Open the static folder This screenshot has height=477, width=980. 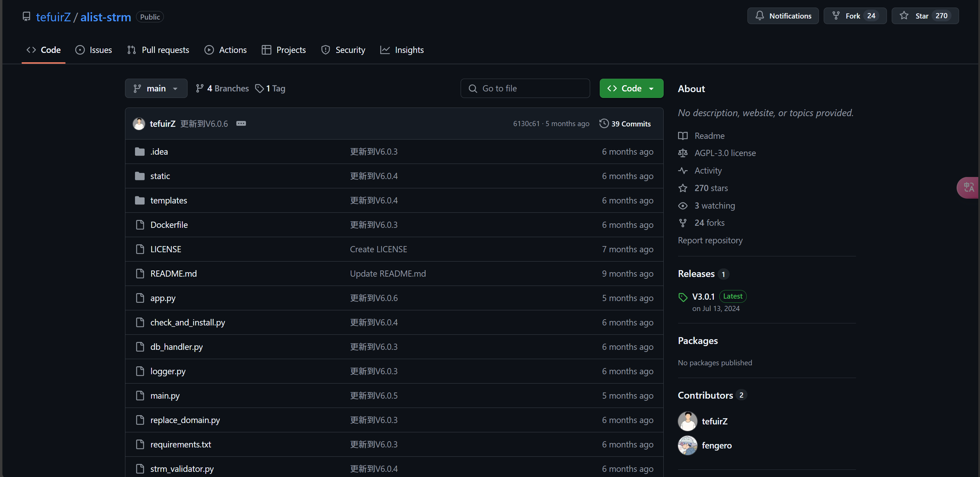(160, 176)
